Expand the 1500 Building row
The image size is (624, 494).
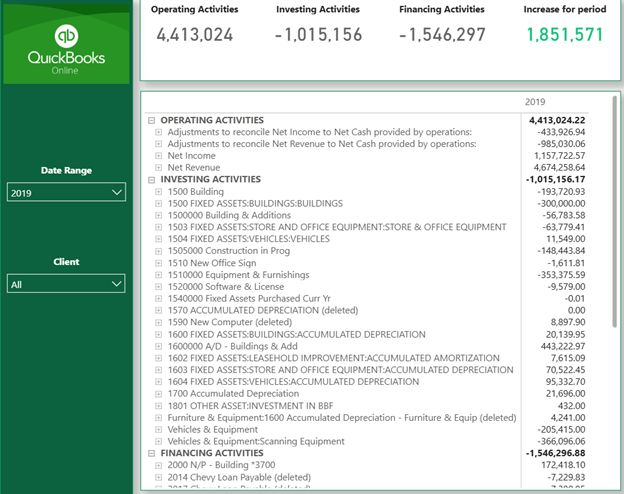coord(159,192)
